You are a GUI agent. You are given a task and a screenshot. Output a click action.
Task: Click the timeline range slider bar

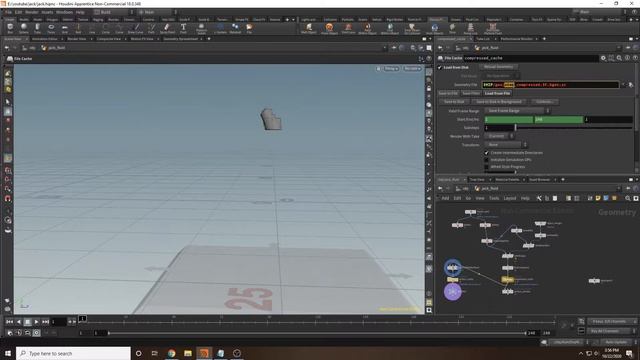[x=317, y=333]
